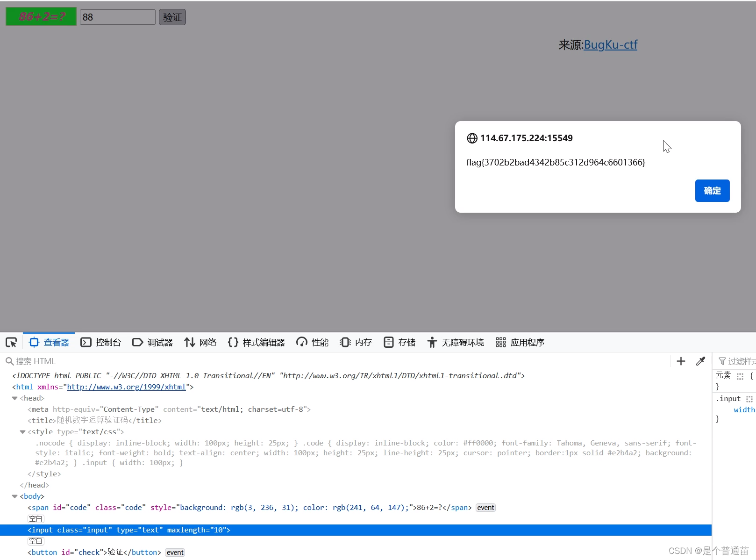756x560 pixels.
Task: Click the 确定 button in the alert dialog
Action: click(712, 191)
